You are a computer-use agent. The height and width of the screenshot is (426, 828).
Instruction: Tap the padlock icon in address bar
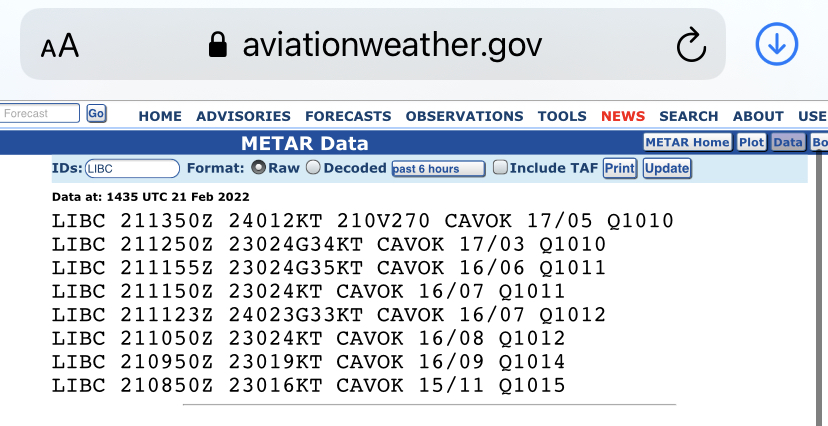point(216,44)
